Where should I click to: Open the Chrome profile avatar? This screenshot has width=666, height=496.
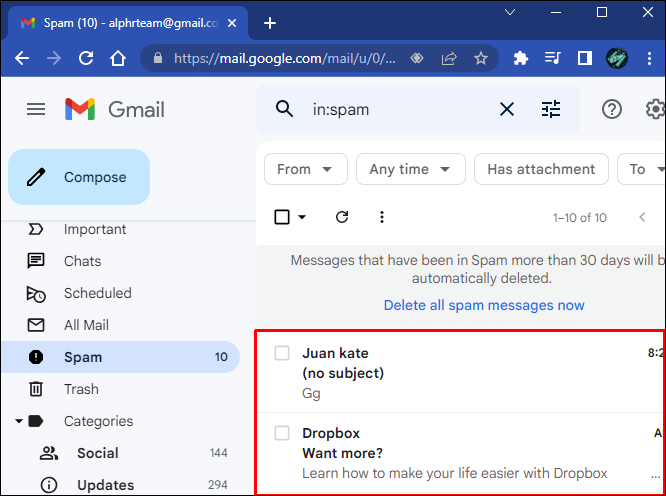pyautogui.click(x=617, y=58)
